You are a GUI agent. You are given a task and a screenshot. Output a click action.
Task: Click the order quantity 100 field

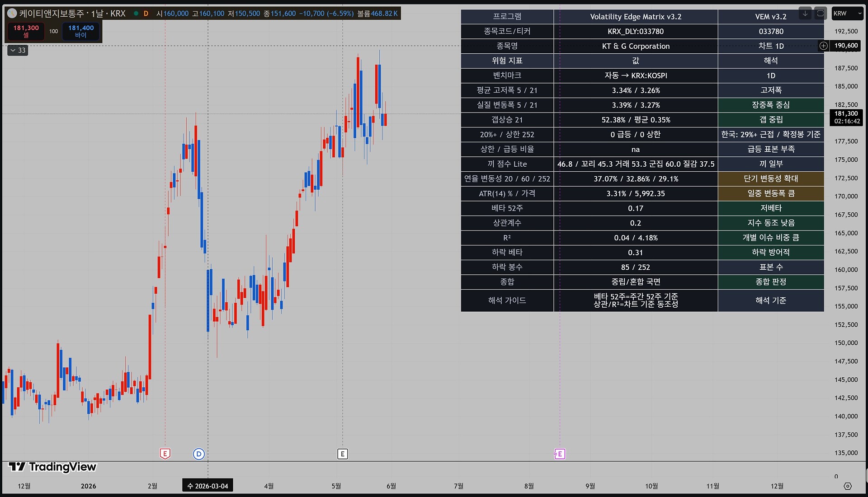point(53,31)
